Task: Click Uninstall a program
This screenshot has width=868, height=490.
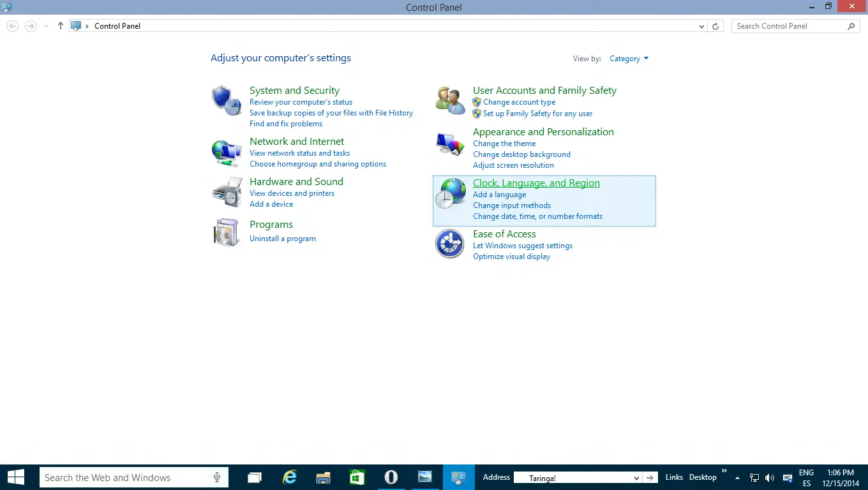Action: (x=283, y=238)
